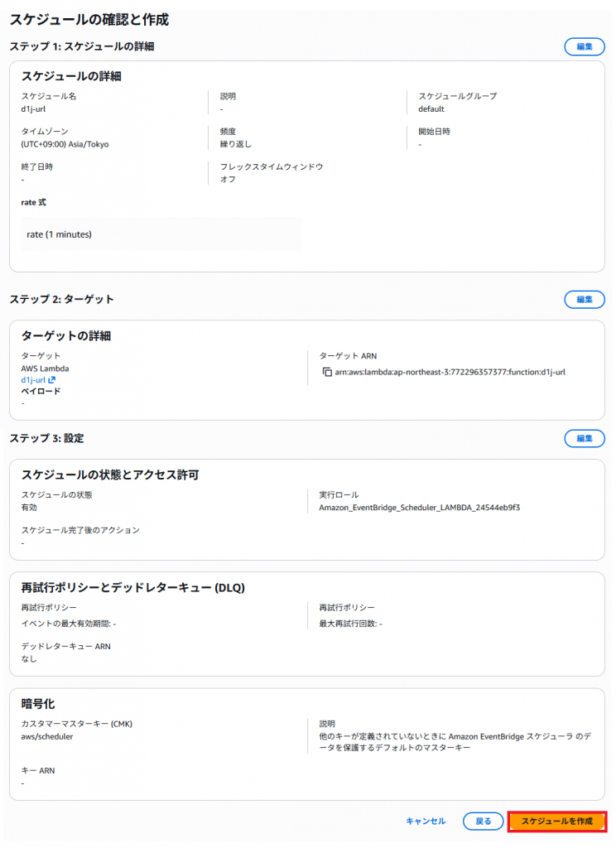Click the 再試行ポリシーとデッドレターキュー (DLQ) heading
616x848 pixels.
tap(132, 588)
